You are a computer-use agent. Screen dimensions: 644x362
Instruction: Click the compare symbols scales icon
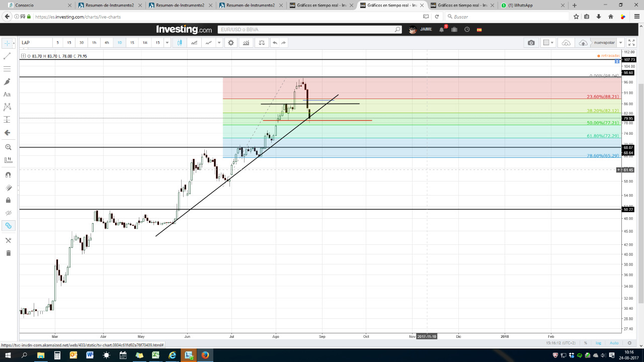coord(262,43)
